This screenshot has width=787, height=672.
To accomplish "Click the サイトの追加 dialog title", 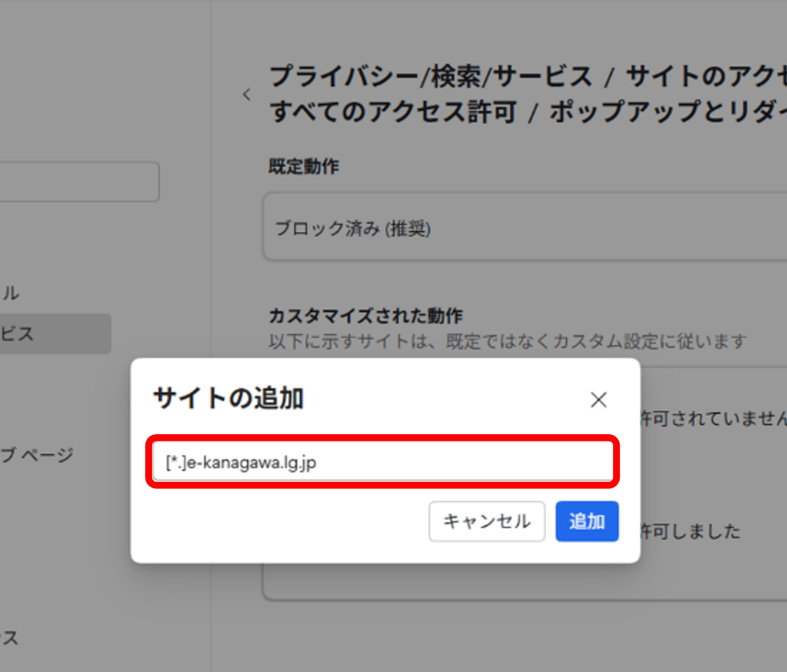I will pyautogui.click(x=228, y=398).
